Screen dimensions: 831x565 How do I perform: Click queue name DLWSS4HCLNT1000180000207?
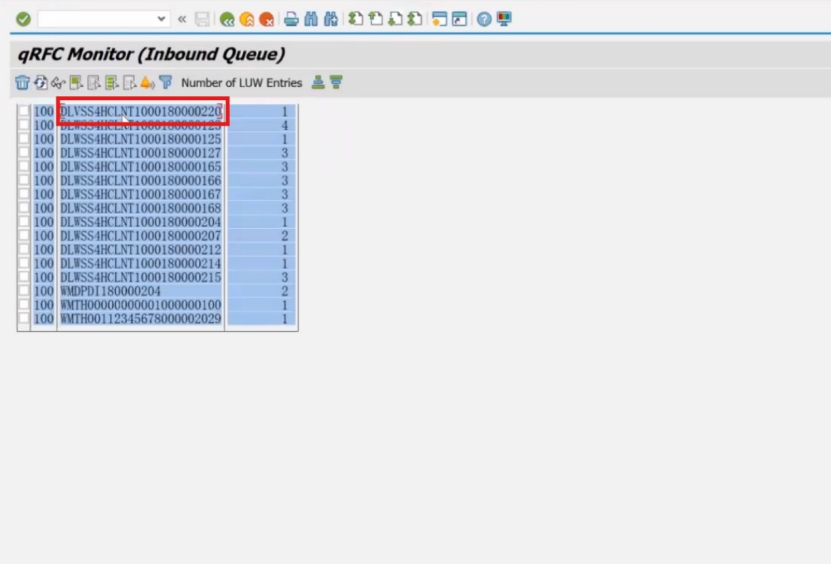tap(141, 236)
